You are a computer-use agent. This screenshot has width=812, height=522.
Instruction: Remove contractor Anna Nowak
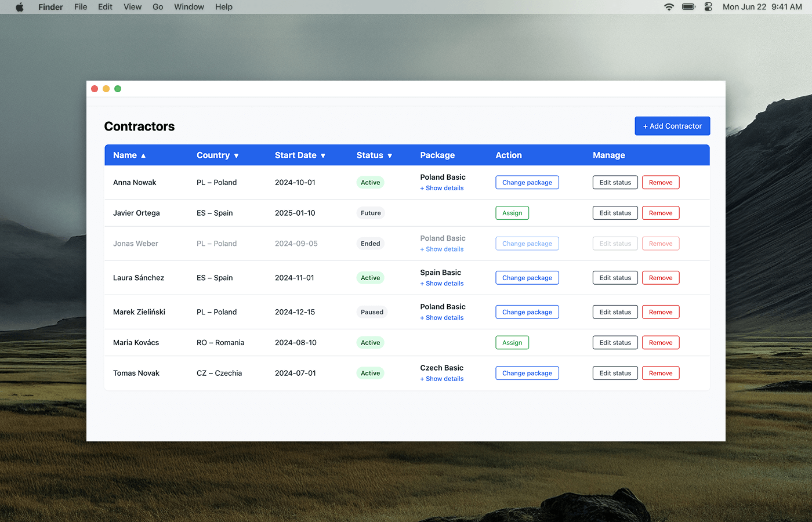(661, 182)
